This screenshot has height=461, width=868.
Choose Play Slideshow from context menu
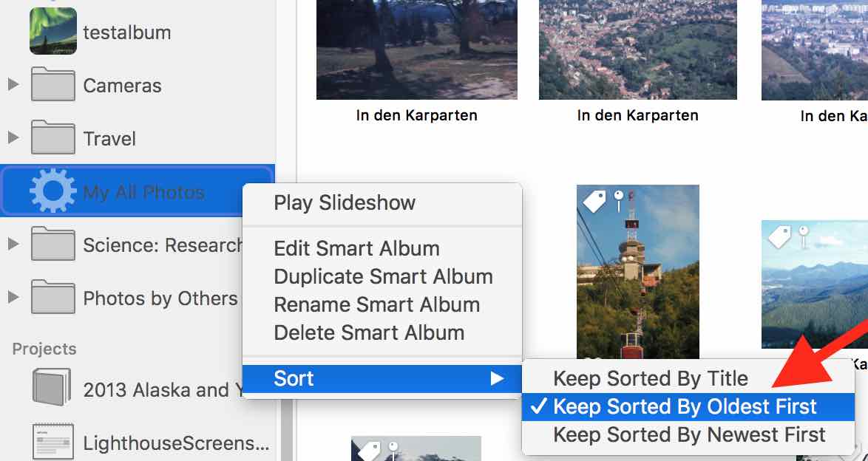(x=345, y=202)
